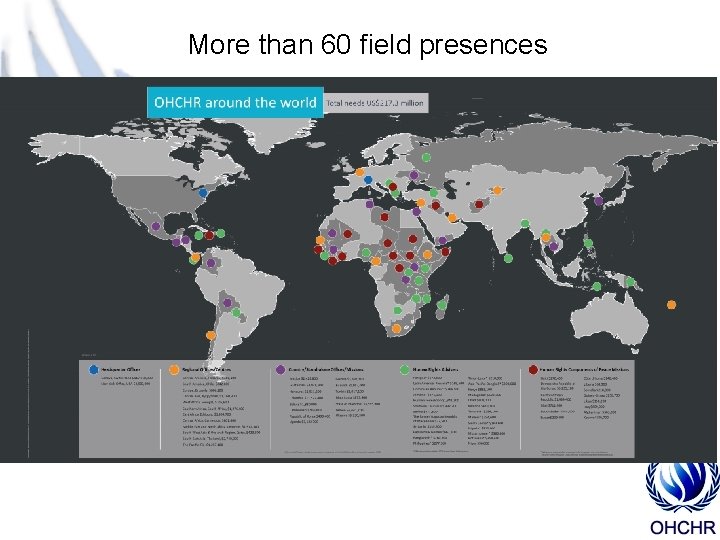Click the dark red dot on Libya
The height and width of the screenshot is (540, 720).
click(384, 217)
